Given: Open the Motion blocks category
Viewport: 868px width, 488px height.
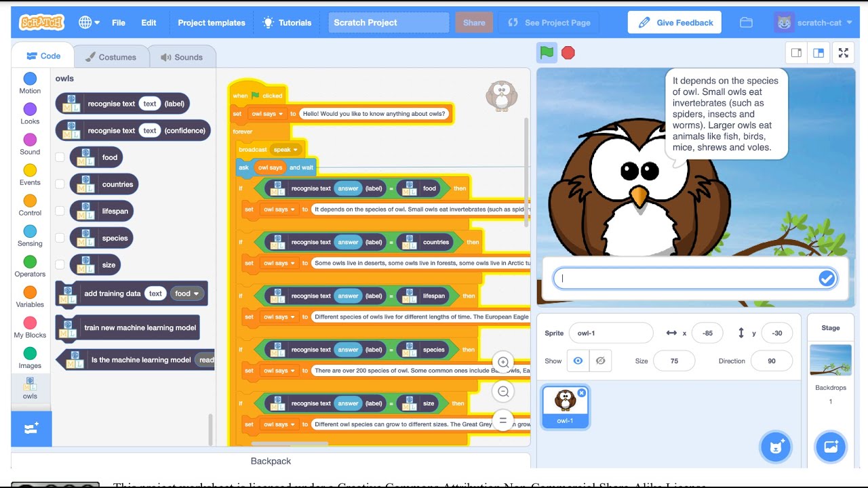Looking at the screenshot, I should coord(30,83).
